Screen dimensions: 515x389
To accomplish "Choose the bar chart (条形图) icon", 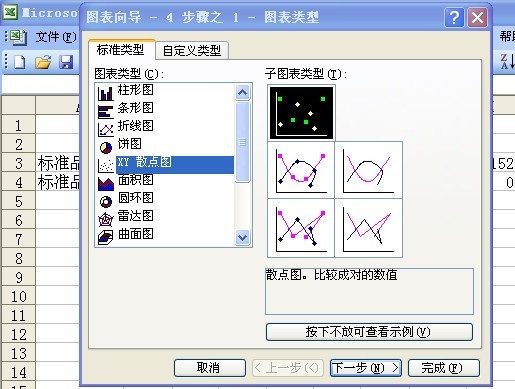I will (x=105, y=112).
